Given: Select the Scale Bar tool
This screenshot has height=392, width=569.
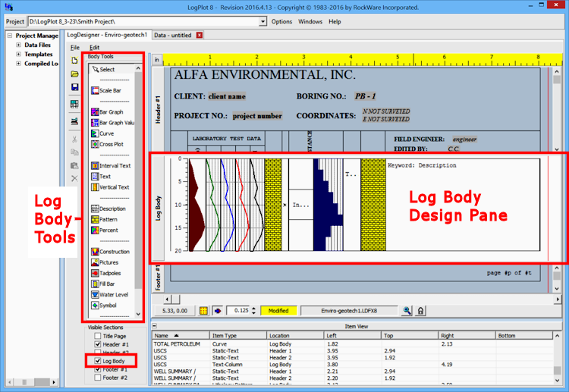Looking at the screenshot, I should 110,90.
